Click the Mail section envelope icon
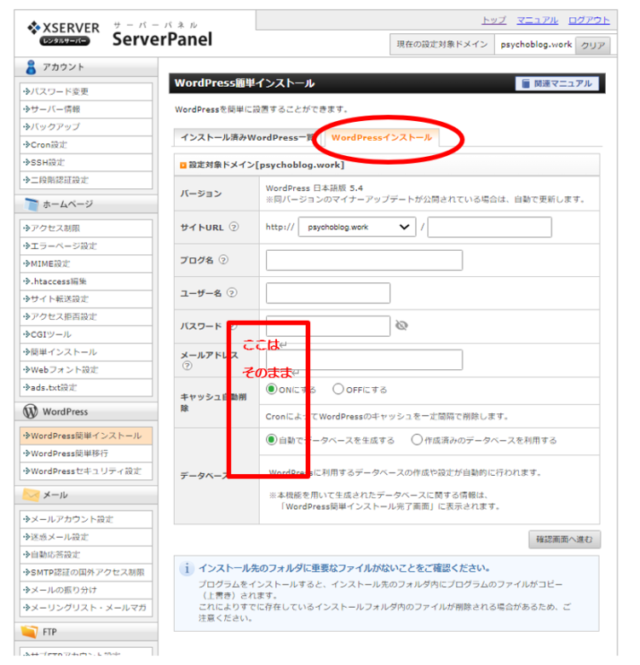 31,495
